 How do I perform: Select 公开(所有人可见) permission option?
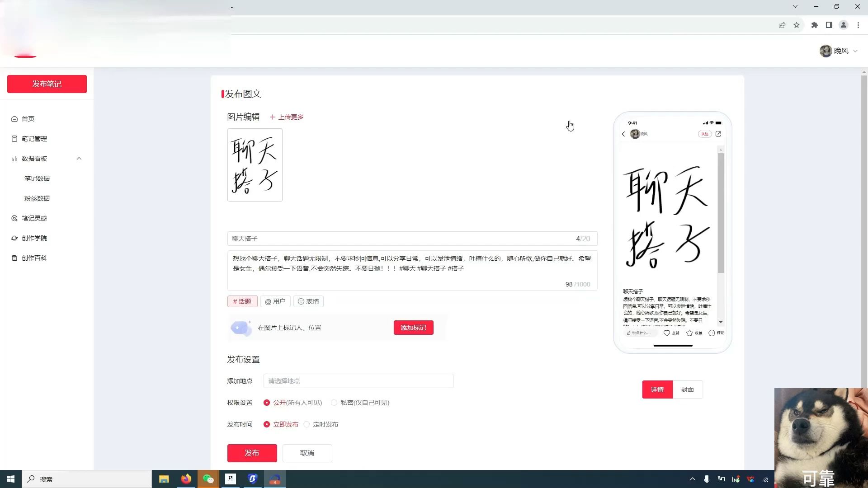[x=267, y=402]
